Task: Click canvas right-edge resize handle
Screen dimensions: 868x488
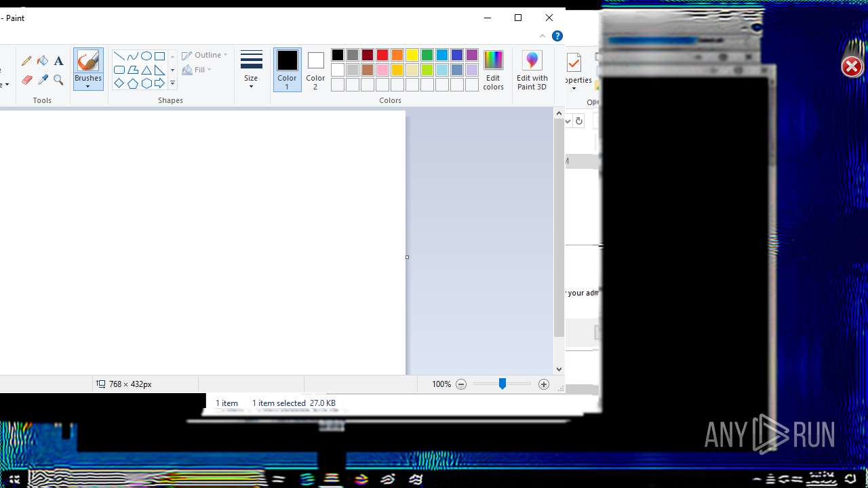Action: pyautogui.click(x=407, y=257)
